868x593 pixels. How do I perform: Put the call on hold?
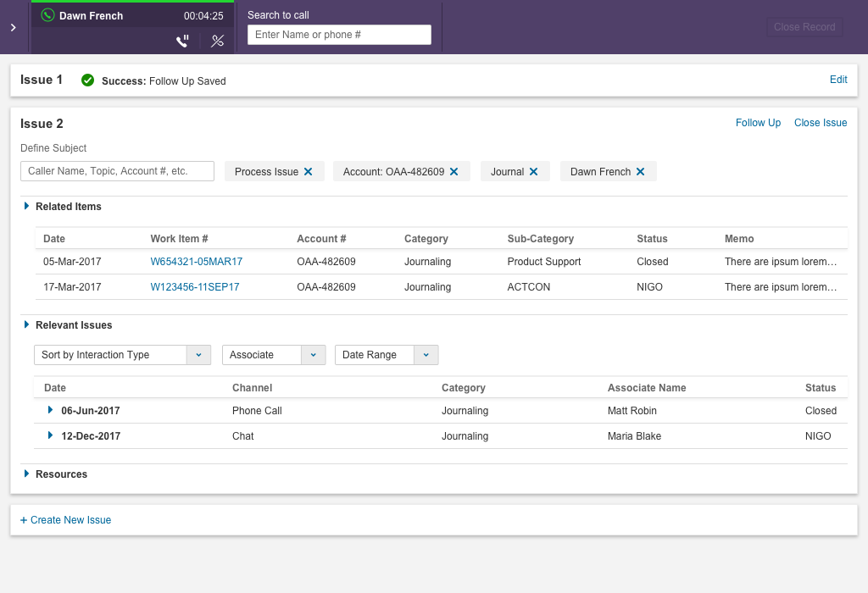[183, 41]
